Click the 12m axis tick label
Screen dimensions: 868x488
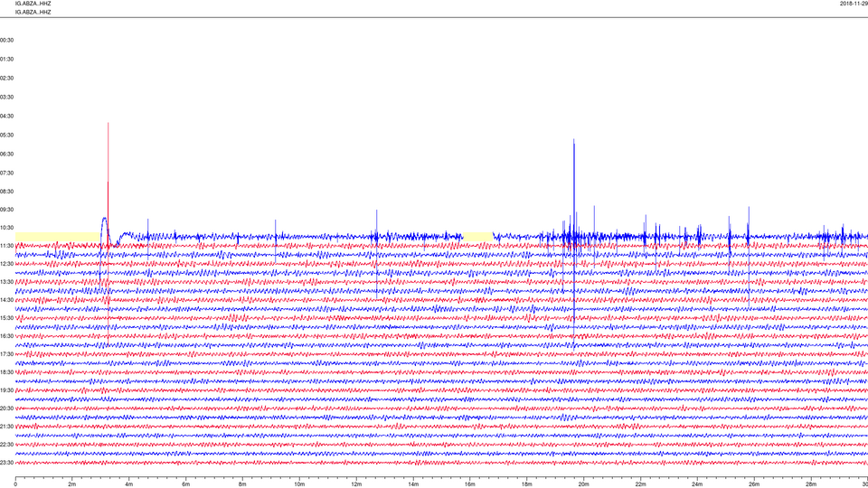coord(356,484)
